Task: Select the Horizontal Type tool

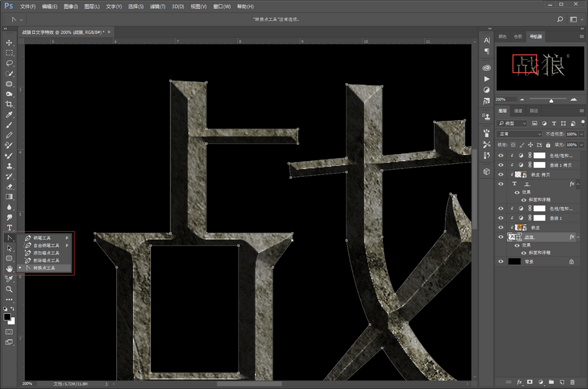Action: [9, 227]
